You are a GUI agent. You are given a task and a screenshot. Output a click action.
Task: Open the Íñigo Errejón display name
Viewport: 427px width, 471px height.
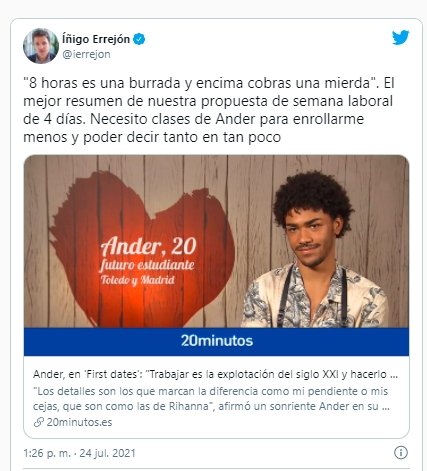point(96,39)
